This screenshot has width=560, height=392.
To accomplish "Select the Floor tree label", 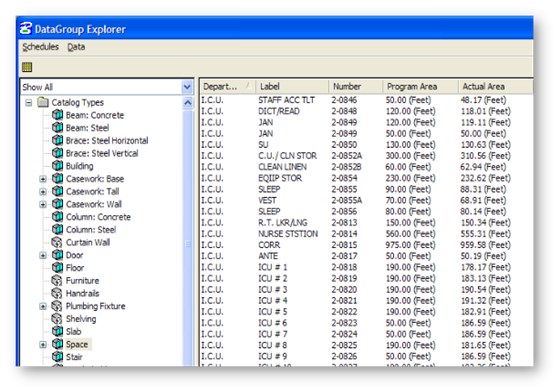I will coord(75,268).
